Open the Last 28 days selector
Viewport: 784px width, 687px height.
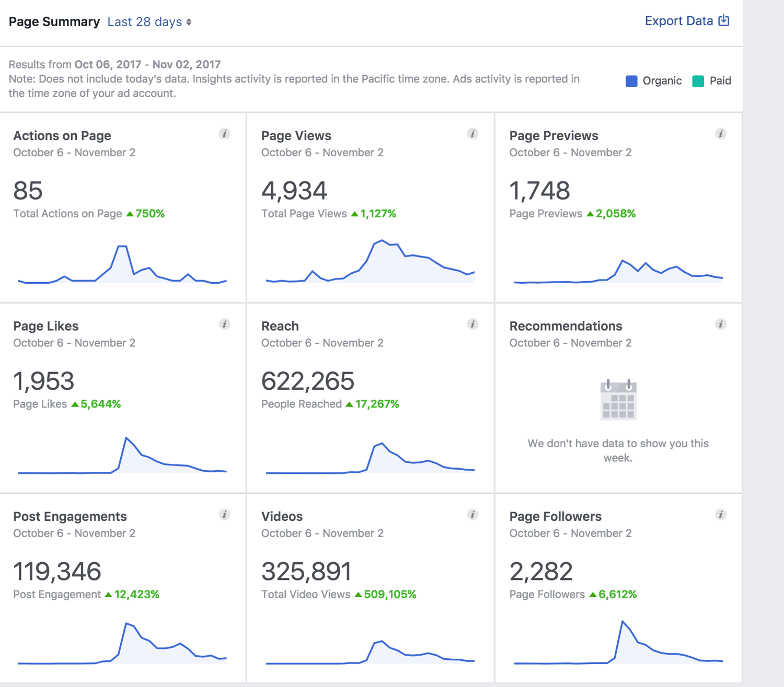tap(145, 21)
